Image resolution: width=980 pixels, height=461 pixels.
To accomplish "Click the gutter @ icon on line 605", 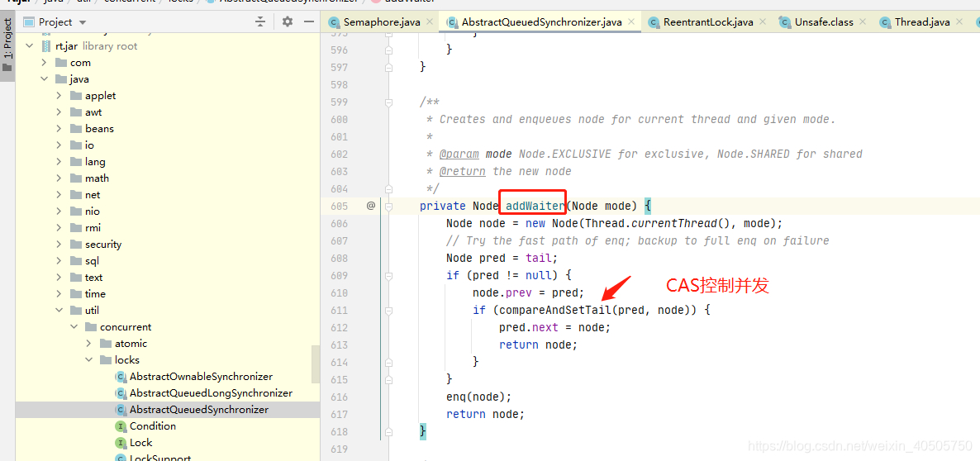I will pyautogui.click(x=371, y=205).
